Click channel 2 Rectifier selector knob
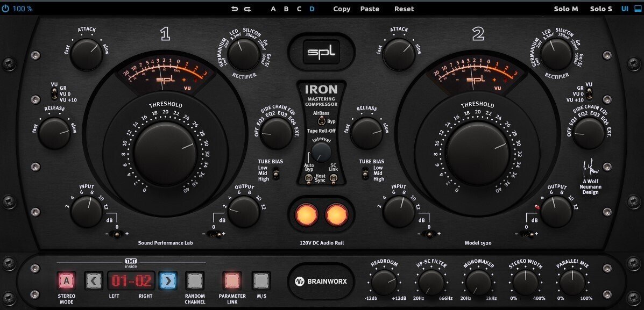The image size is (644, 310). [x=556, y=55]
